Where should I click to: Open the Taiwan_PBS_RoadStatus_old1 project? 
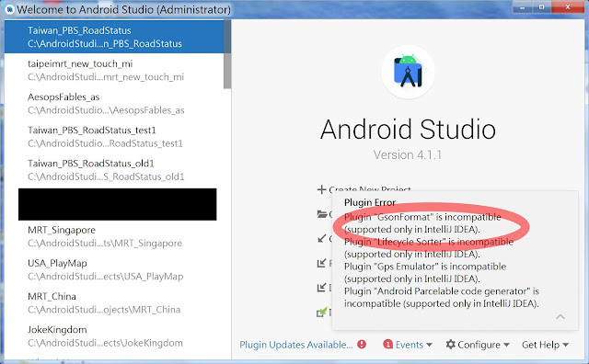click(x=114, y=170)
